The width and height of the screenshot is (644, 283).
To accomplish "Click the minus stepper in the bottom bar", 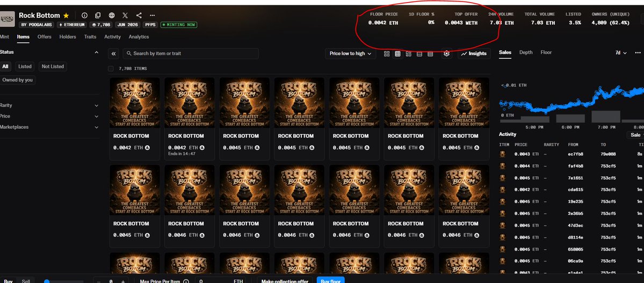I will (x=99, y=281).
